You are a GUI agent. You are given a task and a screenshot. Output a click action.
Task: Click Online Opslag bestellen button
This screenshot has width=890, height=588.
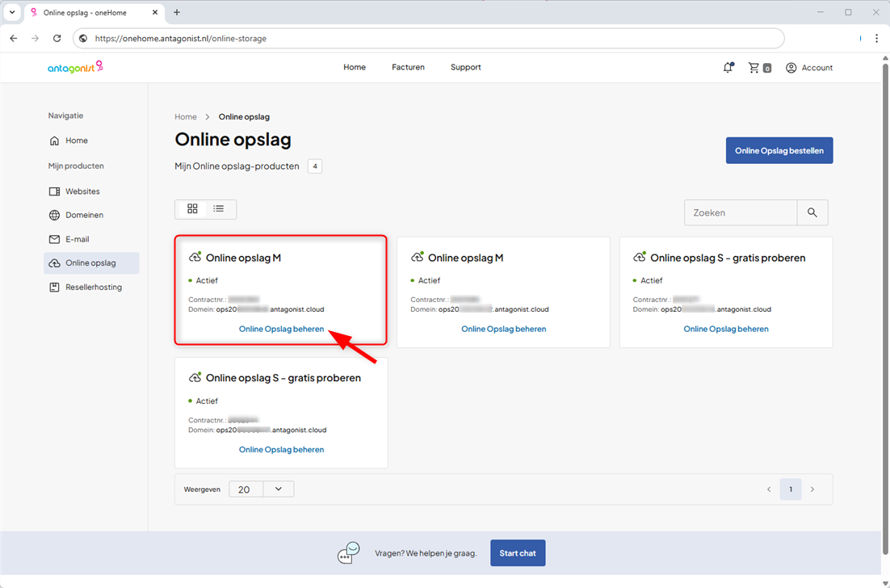click(x=779, y=150)
